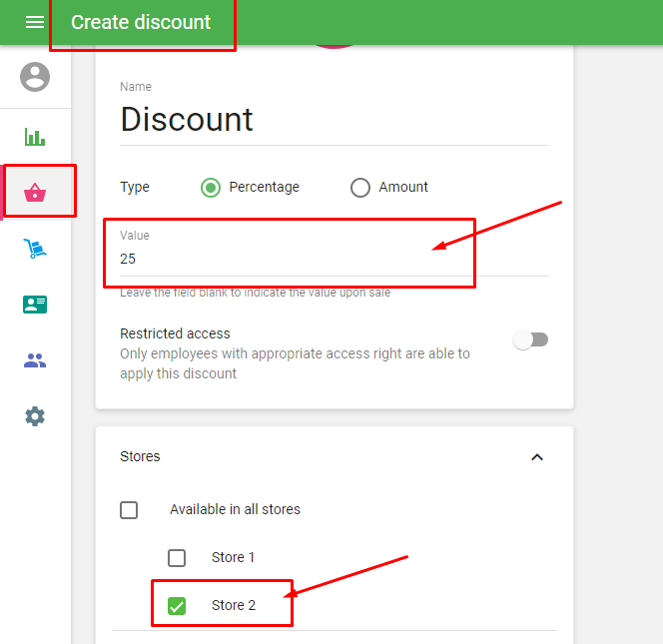Image resolution: width=663 pixels, height=644 pixels.
Task: Open Employees ID card icon
Action: point(35,305)
